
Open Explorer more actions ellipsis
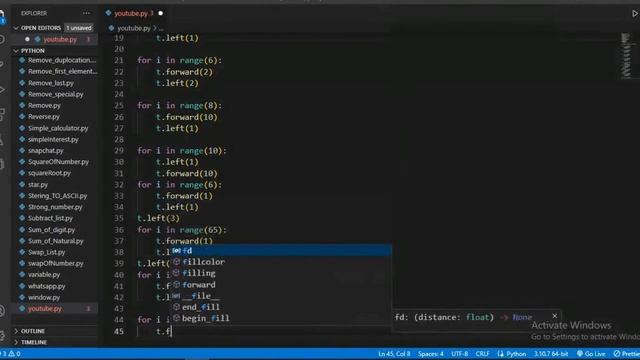(x=86, y=13)
